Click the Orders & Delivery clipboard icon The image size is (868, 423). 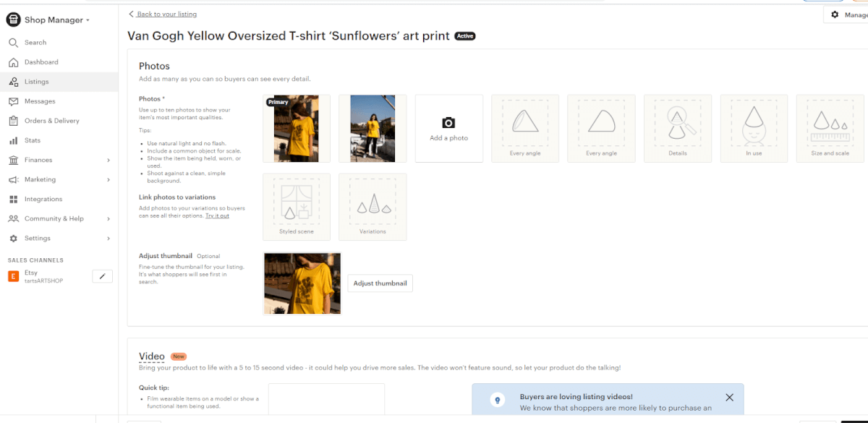point(13,121)
